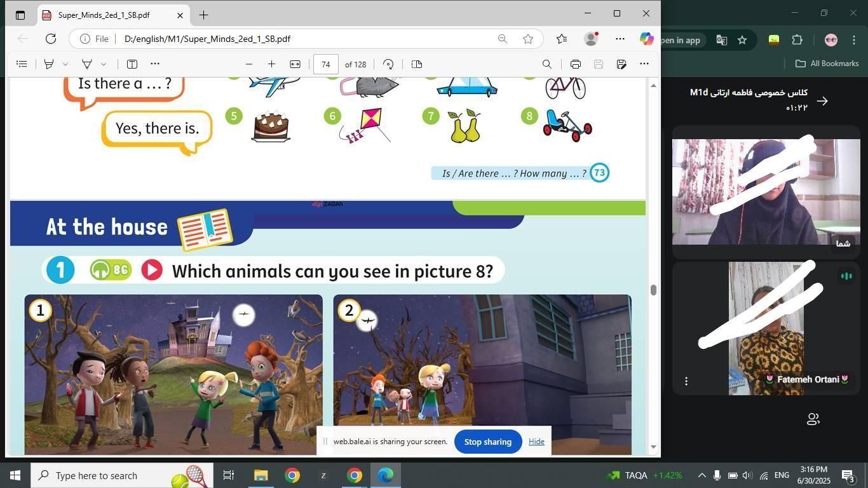Launch Copilot from Edge toolbar

click(647, 39)
